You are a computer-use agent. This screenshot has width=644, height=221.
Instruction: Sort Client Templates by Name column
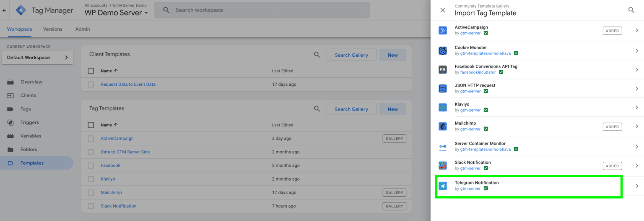click(x=109, y=71)
